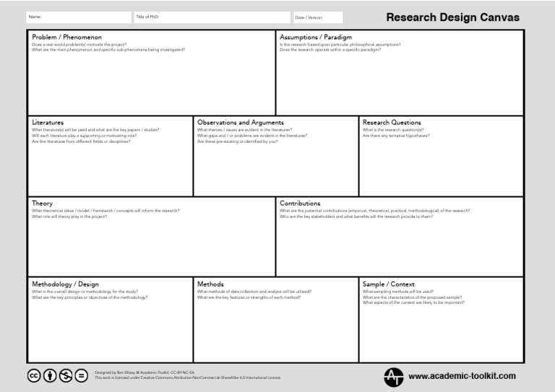Click 'Designed by Ben Ellway' credit line
The image size is (555, 392).
(145, 373)
